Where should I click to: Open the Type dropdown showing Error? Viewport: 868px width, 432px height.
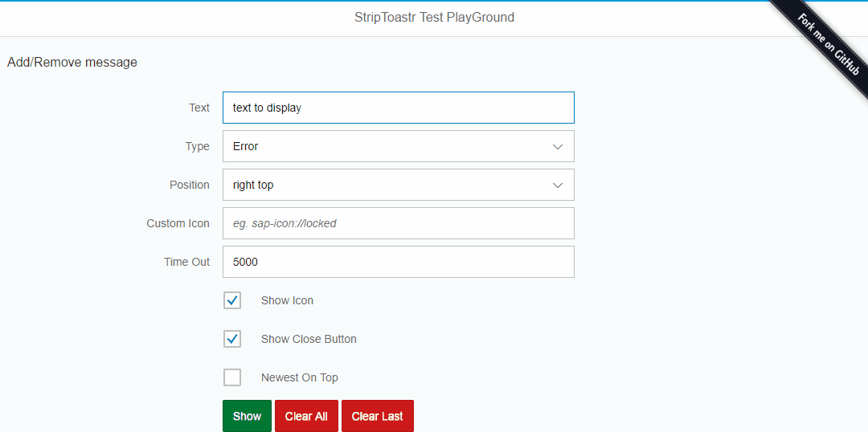tap(398, 147)
